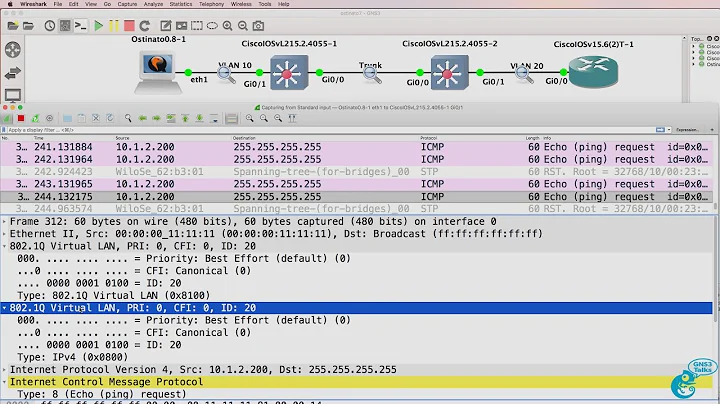This screenshot has height=404, width=720.
Task: Browse switches in GNS3 device sidebar
Action: [x=13, y=73]
